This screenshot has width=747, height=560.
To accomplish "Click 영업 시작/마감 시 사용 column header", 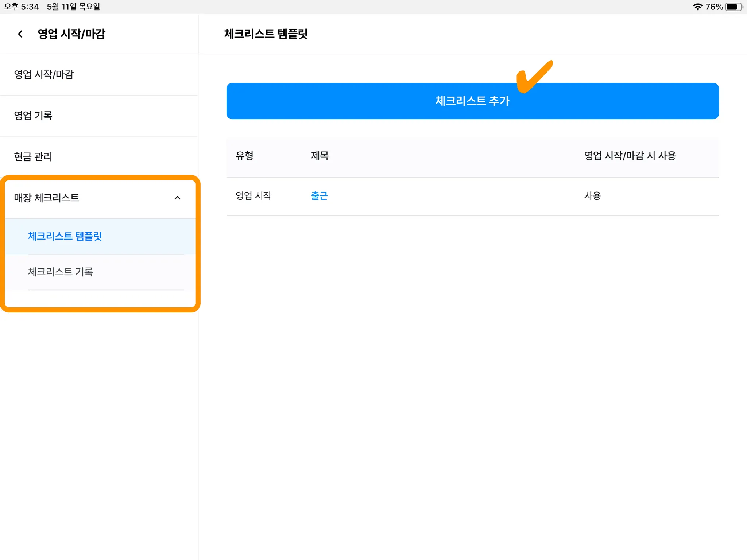I will click(630, 156).
